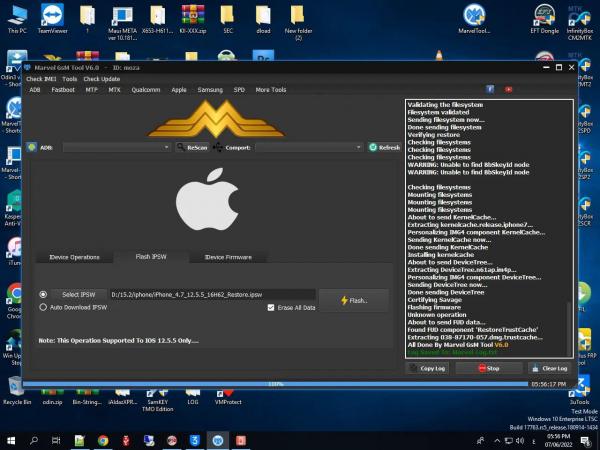Switch to the Samsung tab
This screenshot has height=450, width=600.
tap(210, 90)
